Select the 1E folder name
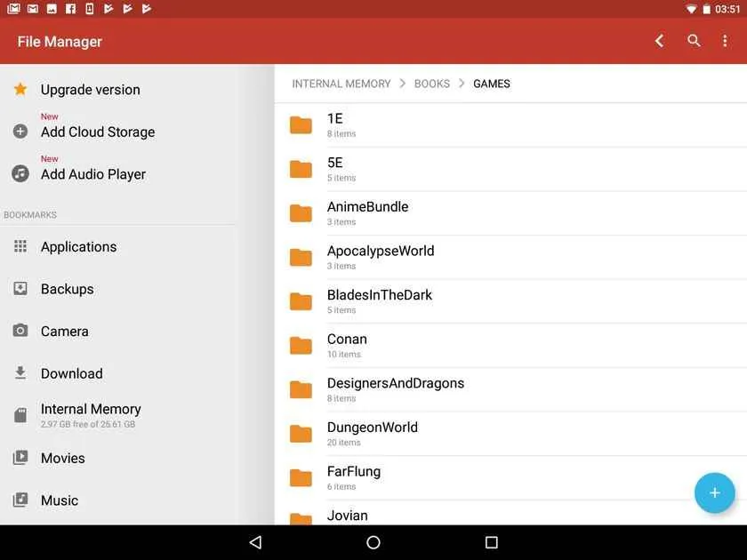The image size is (747, 560). pos(335,118)
